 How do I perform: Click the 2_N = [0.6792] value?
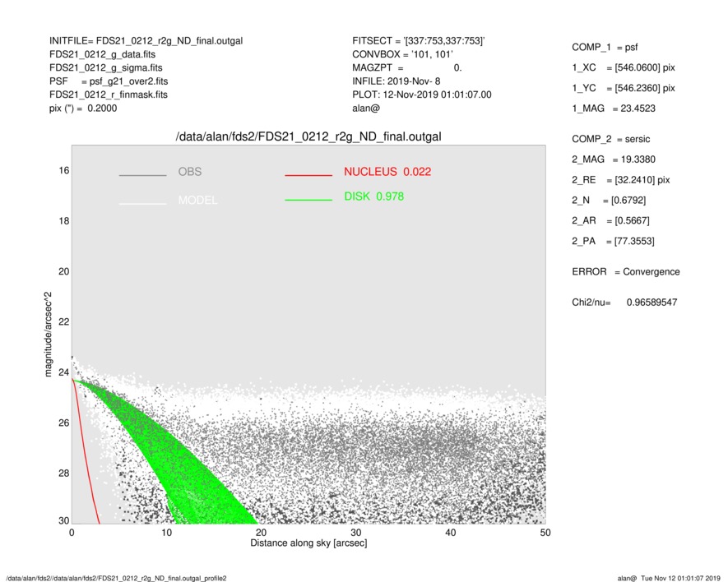point(609,201)
